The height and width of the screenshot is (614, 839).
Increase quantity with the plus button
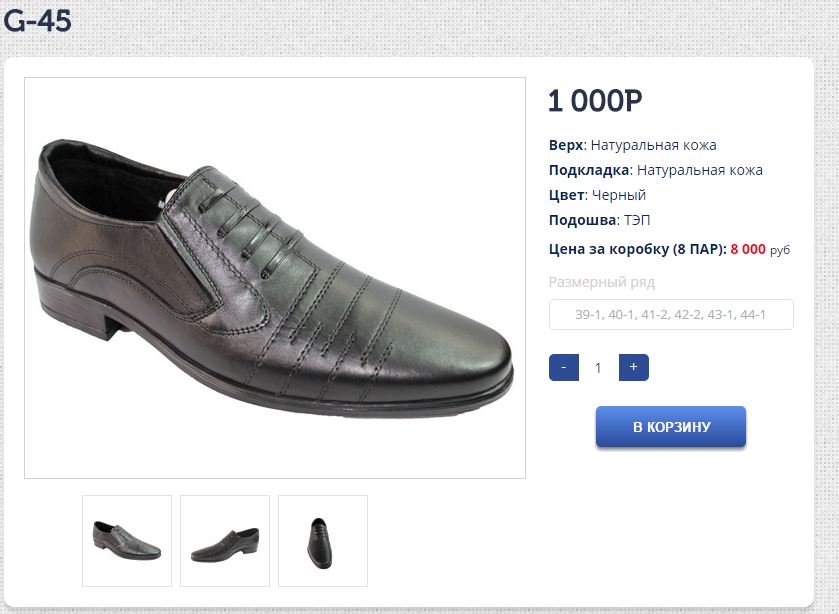click(x=634, y=368)
